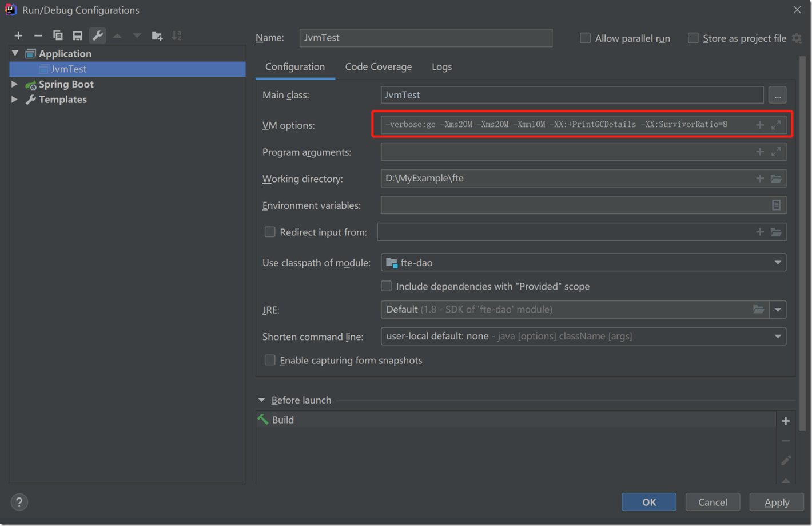Add a Before launch task
Viewport: 812px width, 526px height.
pos(786,421)
